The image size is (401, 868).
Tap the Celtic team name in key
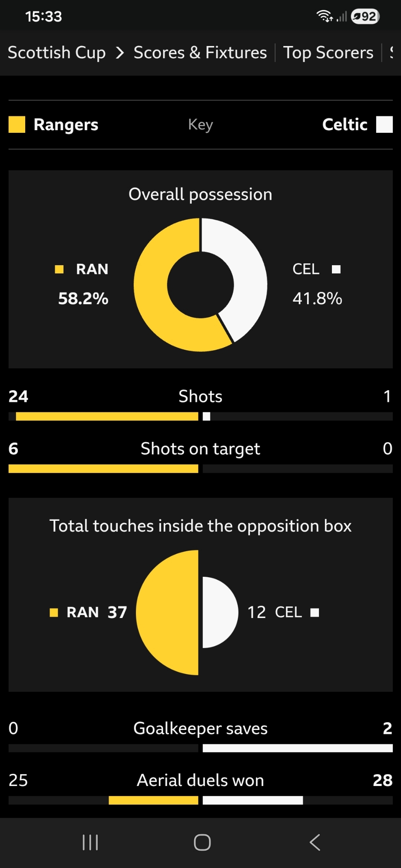pyautogui.click(x=345, y=125)
